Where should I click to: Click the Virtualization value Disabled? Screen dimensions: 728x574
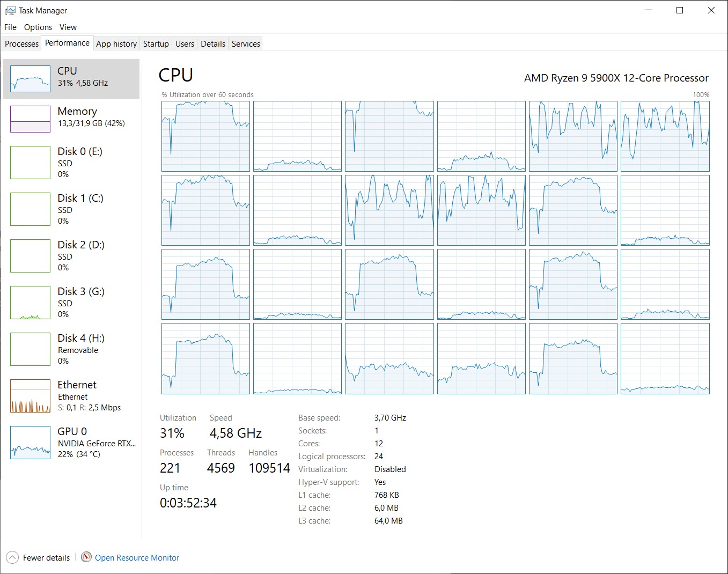(390, 469)
